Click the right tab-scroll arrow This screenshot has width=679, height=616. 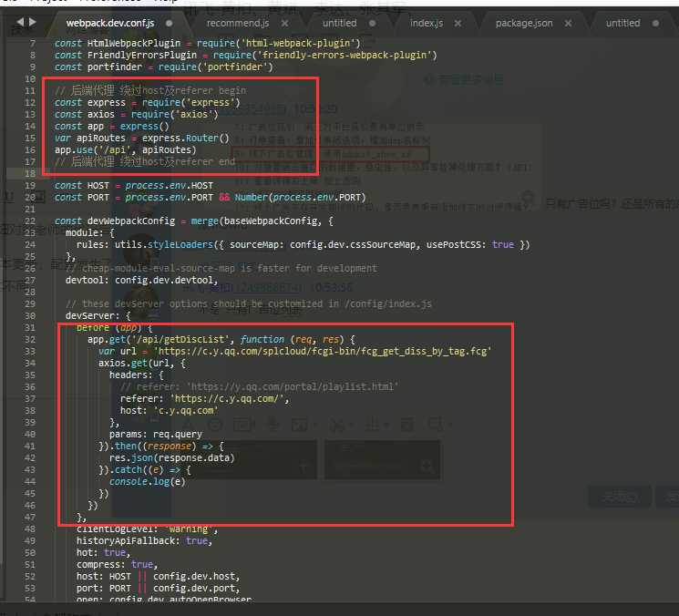click(x=32, y=22)
